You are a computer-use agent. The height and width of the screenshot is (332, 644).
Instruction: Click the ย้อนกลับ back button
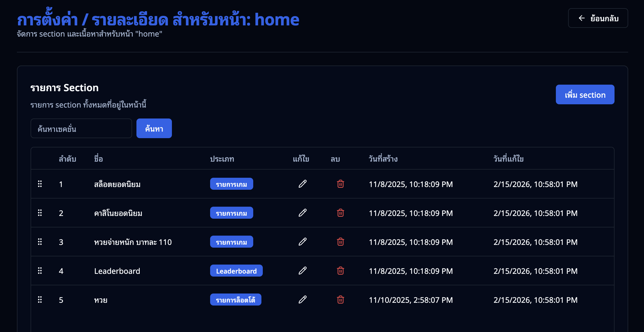click(598, 18)
